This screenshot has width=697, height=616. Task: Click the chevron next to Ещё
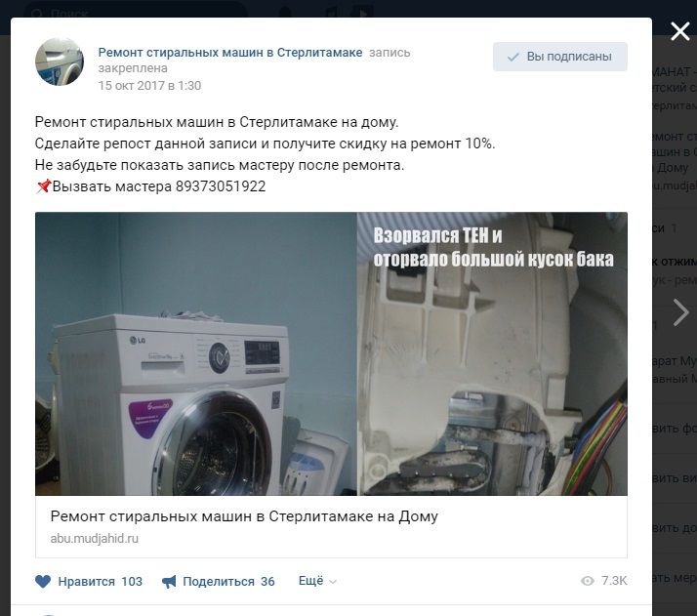[x=333, y=582]
